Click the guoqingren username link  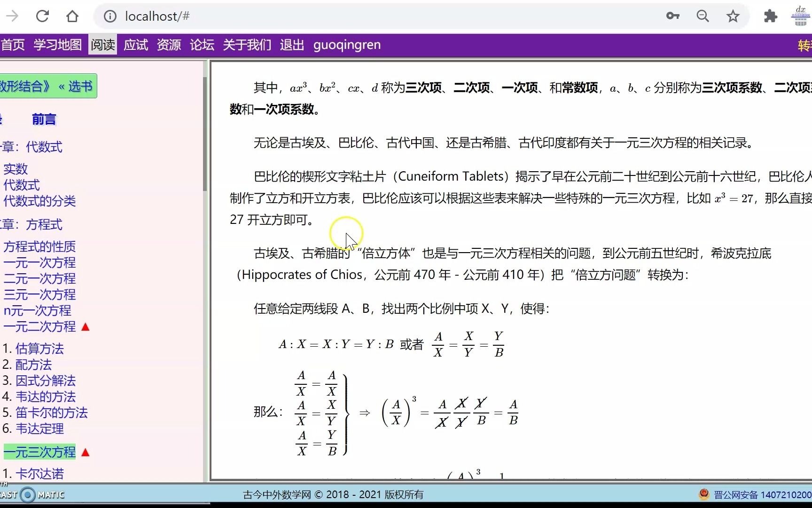[347, 45]
